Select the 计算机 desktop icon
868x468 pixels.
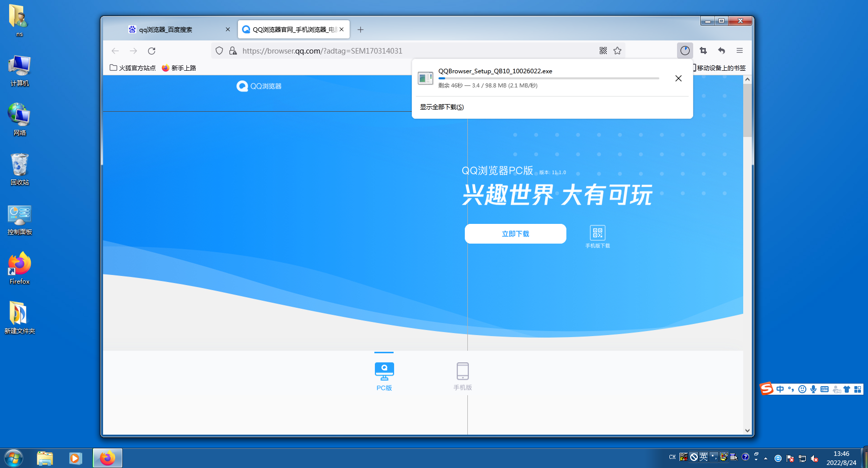[x=19, y=71]
